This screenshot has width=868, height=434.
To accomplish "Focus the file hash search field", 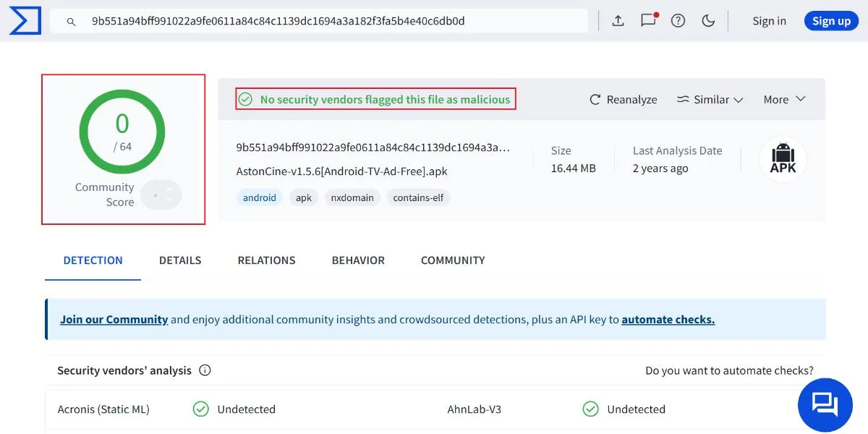I will click(x=318, y=21).
